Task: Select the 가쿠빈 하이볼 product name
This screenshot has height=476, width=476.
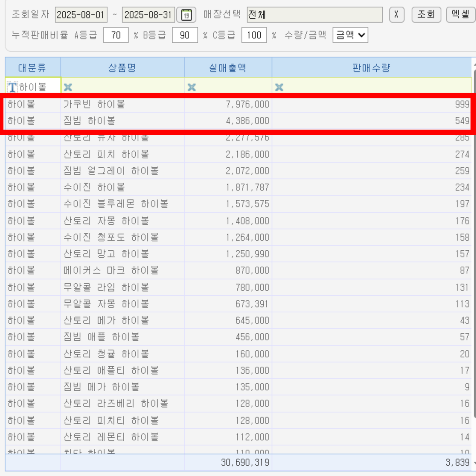Action: click(x=94, y=104)
